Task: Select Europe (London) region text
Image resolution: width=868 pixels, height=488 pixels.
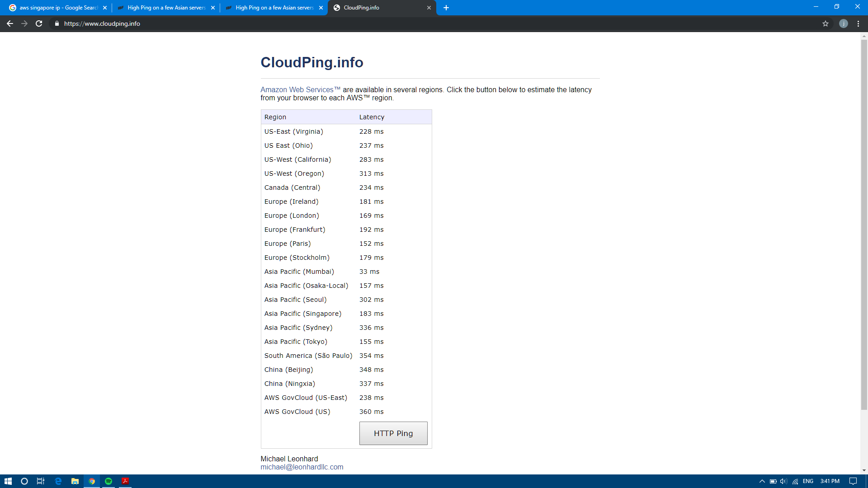Action: 292,216
